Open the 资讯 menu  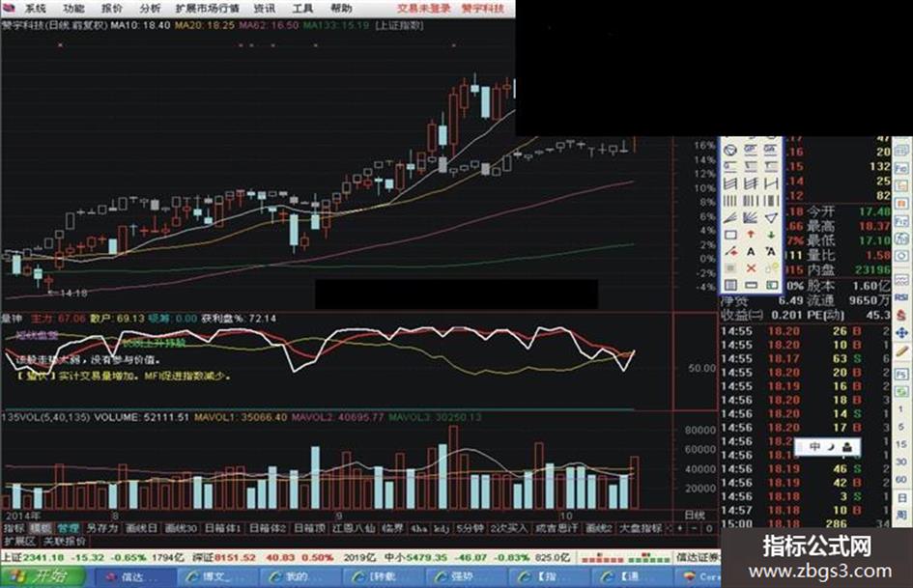click(x=265, y=8)
